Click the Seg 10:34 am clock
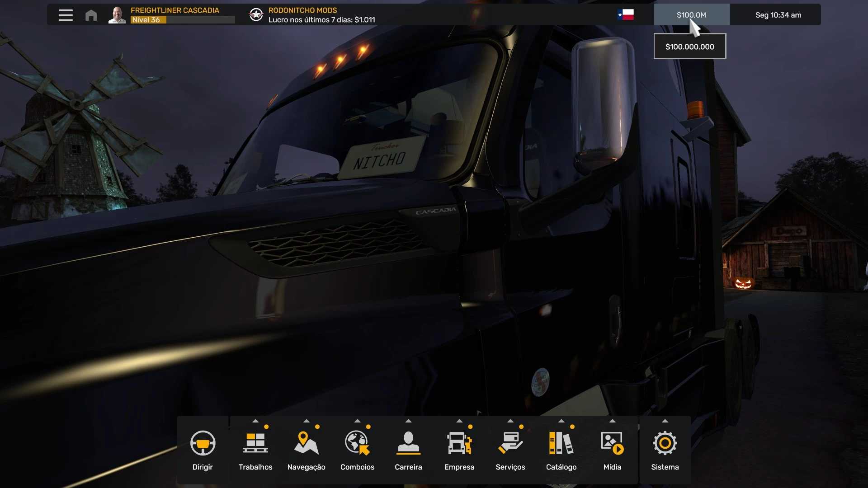 point(778,15)
